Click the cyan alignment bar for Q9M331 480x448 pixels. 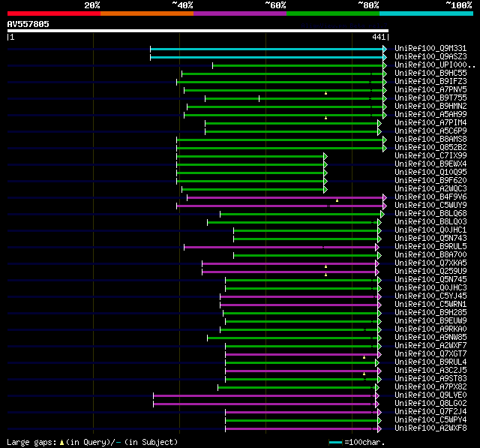[267, 49]
